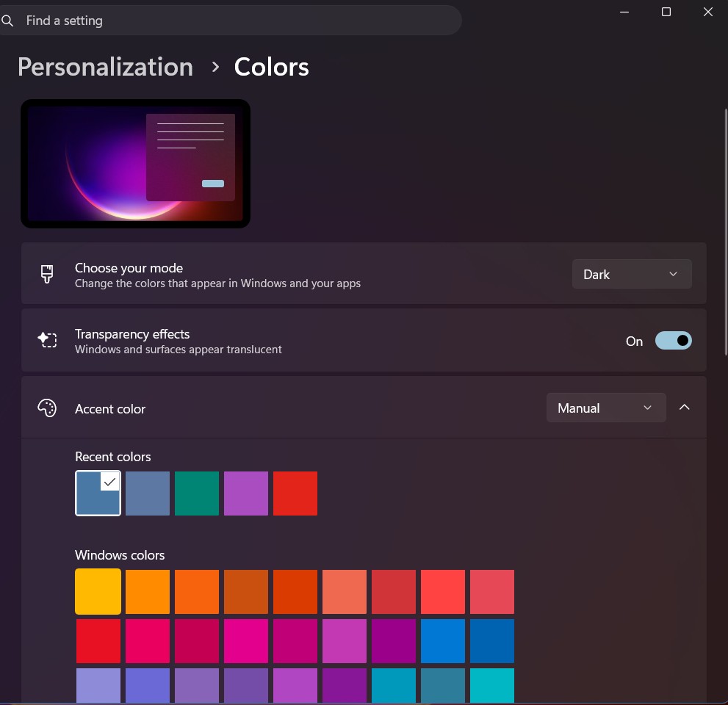Screen dimensions: 728x705
Task: Click the Recent colors heading
Action: [x=113, y=457]
